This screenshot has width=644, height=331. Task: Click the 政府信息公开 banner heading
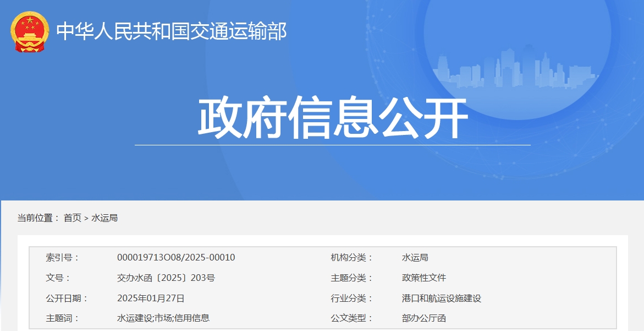[332, 118]
